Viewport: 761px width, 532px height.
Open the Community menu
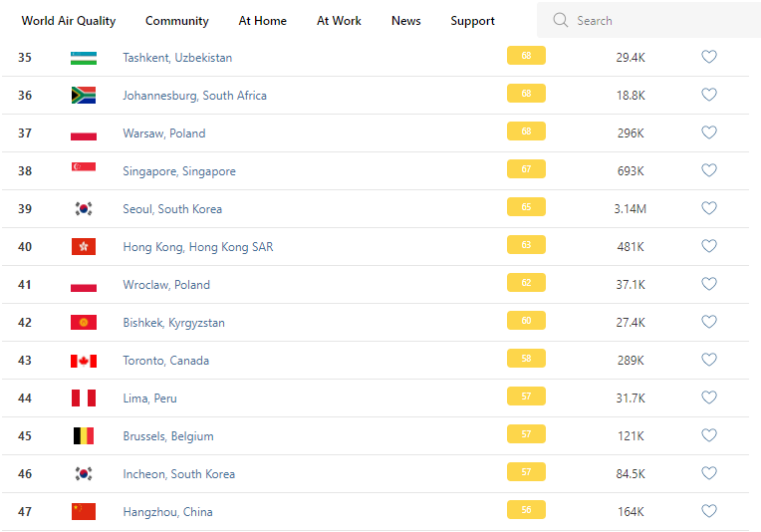(x=177, y=21)
